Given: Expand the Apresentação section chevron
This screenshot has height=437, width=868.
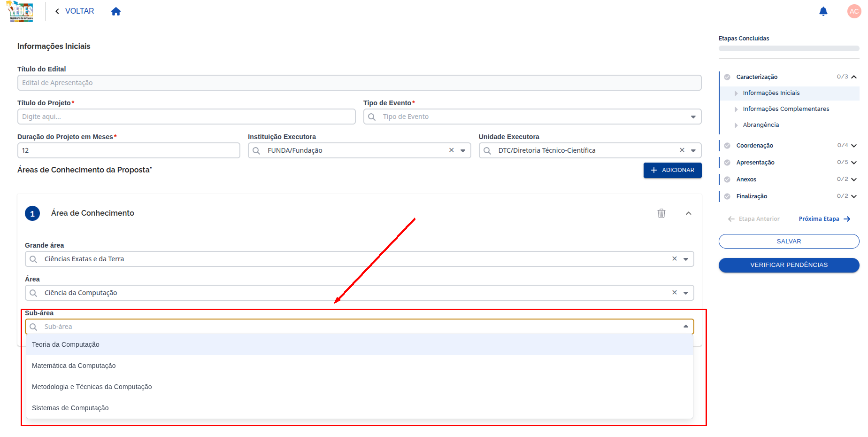Looking at the screenshot, I should tap(854, 163).
